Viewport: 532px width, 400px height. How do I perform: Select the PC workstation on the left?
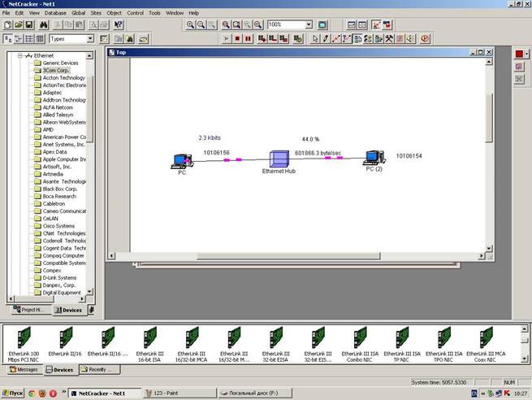tap(182, 161)
